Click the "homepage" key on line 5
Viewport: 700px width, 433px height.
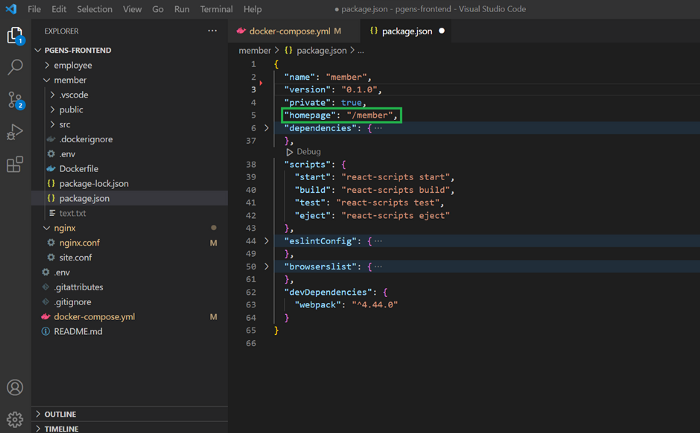[310, 115]
